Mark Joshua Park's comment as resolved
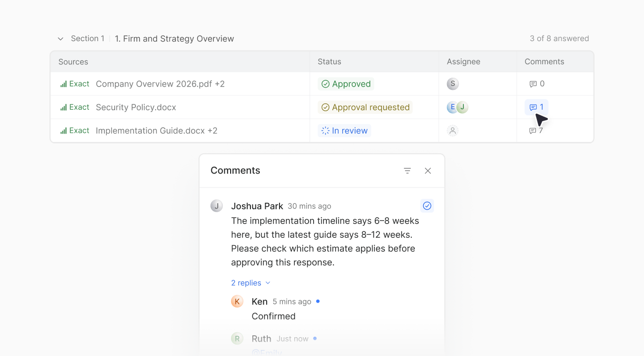The height and width of the screenshot is (356, 644). coord(427,206)
